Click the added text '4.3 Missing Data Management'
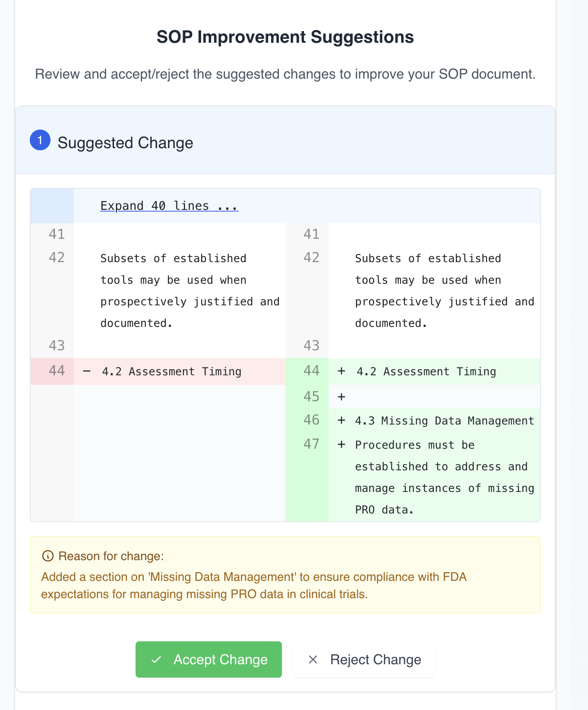588x710 pixels. point(445,421)
